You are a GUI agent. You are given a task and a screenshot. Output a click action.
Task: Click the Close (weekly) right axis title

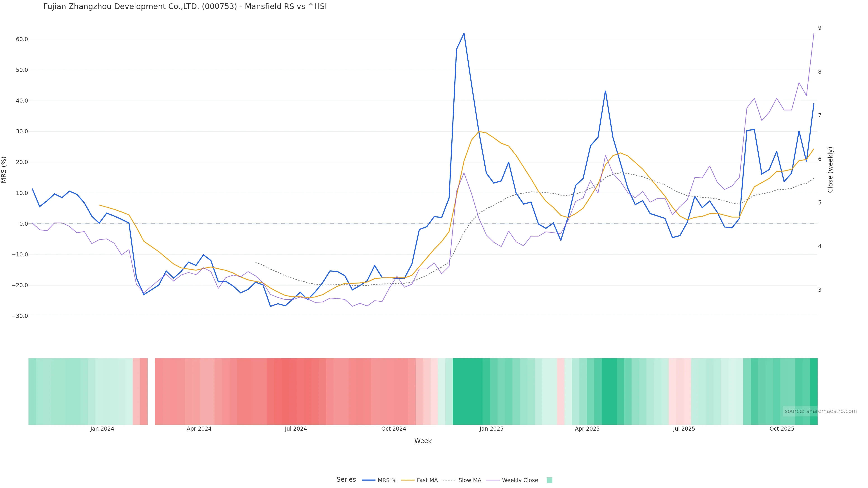coord(830,170)
